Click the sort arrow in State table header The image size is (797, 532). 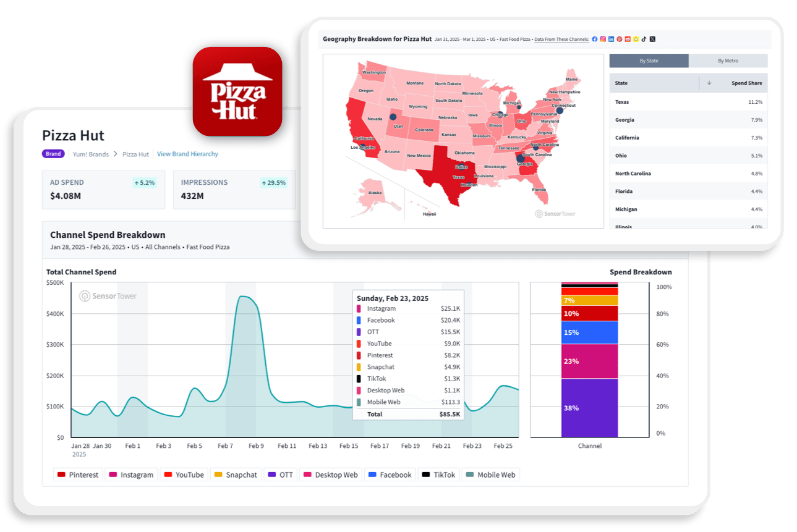pyautogui.click(x=709, y=83)
